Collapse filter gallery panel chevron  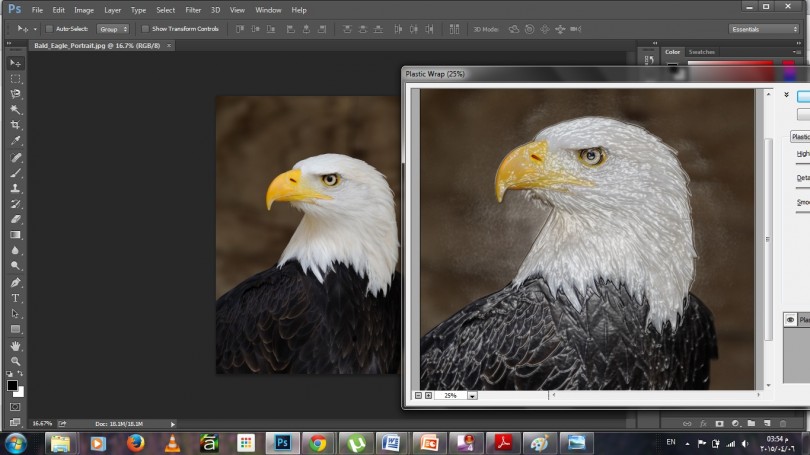tap(786, 95)
